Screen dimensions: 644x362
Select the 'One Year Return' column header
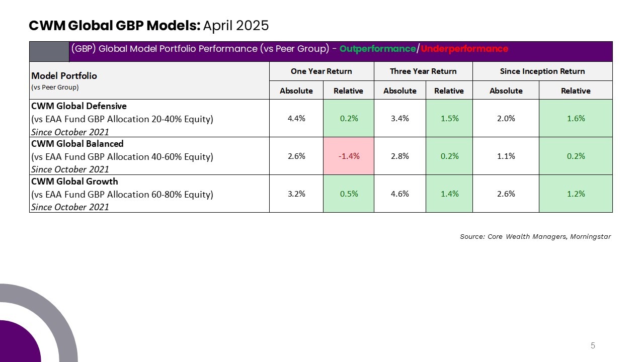pos(321,71)
